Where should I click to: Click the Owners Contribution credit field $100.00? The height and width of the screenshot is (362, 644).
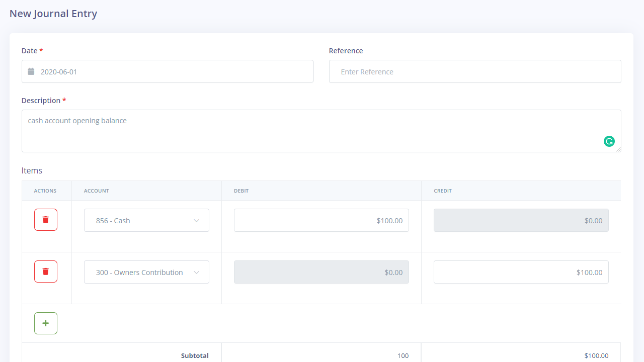(x=521, y=272)
